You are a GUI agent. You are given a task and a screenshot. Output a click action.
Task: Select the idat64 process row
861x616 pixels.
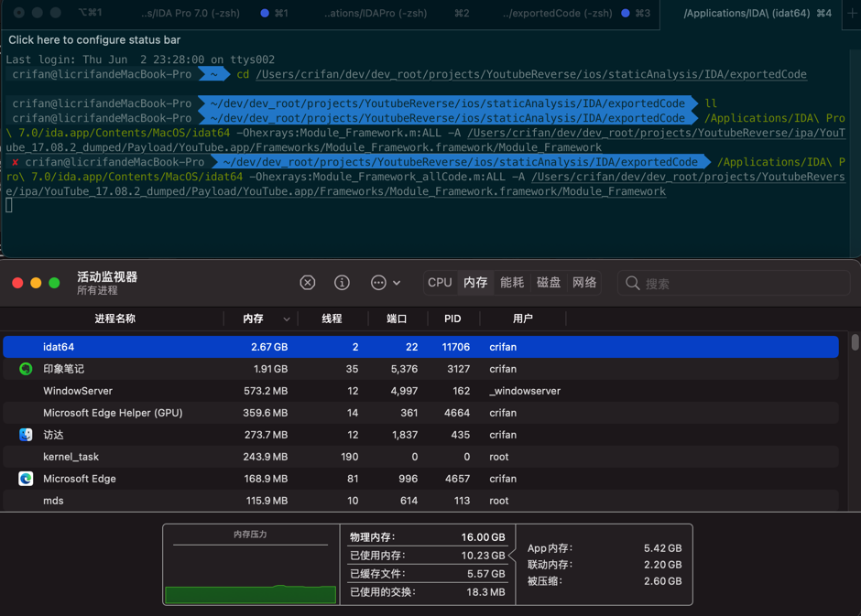point(275,347)
